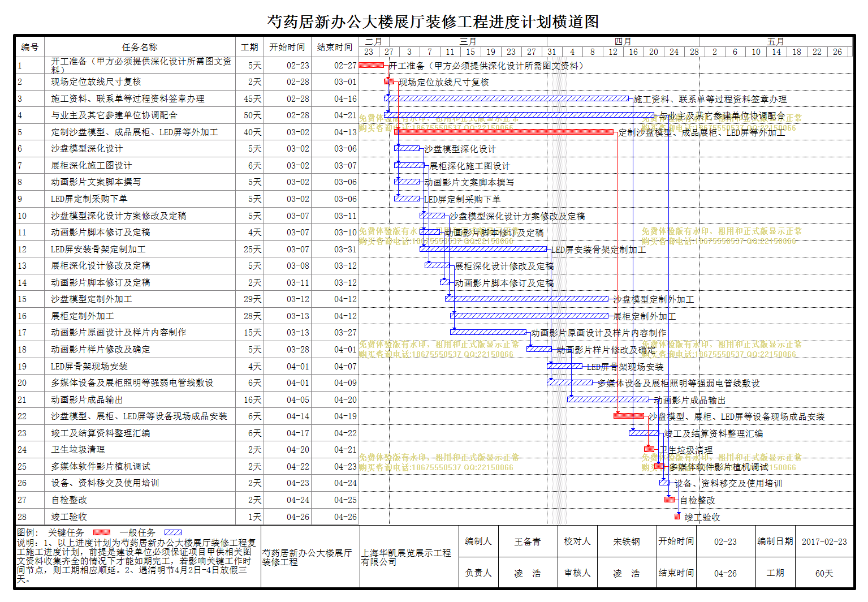868x602 pixels.
Task: Click the chart title 芍药居新办公大楼展厅装修工程进度计划横道图
Action: (433, 21)
